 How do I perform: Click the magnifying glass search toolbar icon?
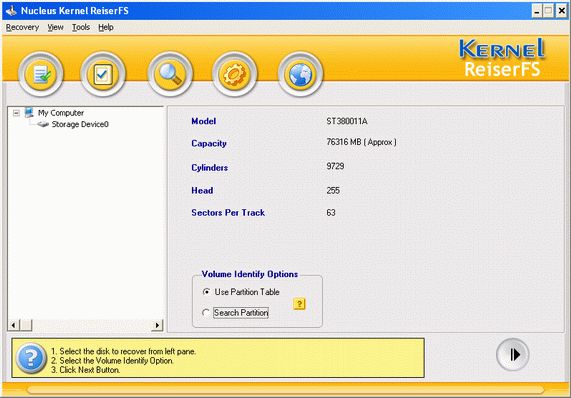(x=170, y=74)
